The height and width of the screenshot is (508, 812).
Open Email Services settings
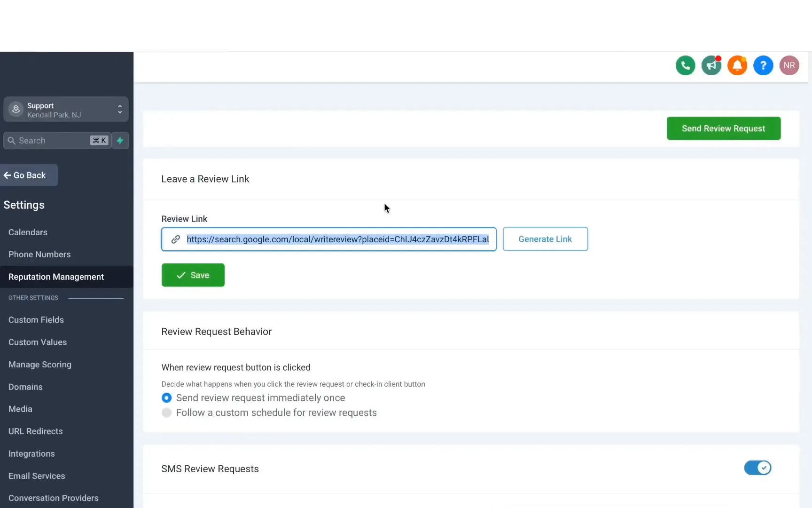tap(37, 476)
